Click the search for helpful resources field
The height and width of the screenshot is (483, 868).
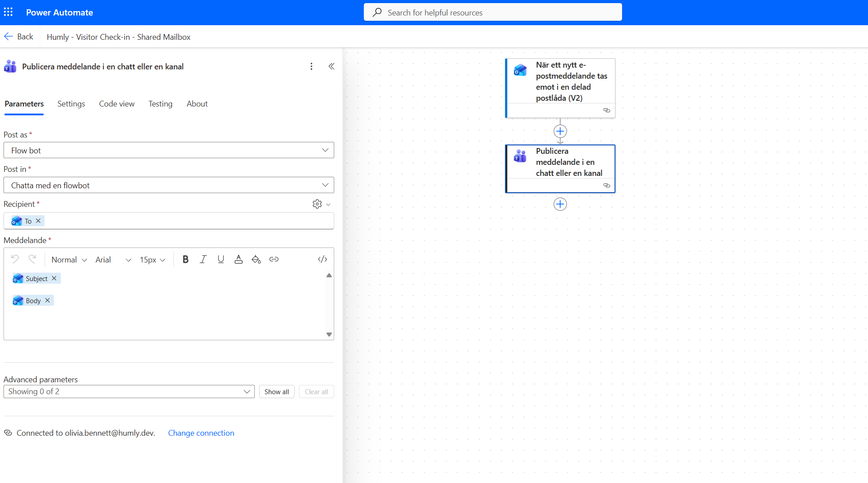pyautogui.click(x=493, y=12)
